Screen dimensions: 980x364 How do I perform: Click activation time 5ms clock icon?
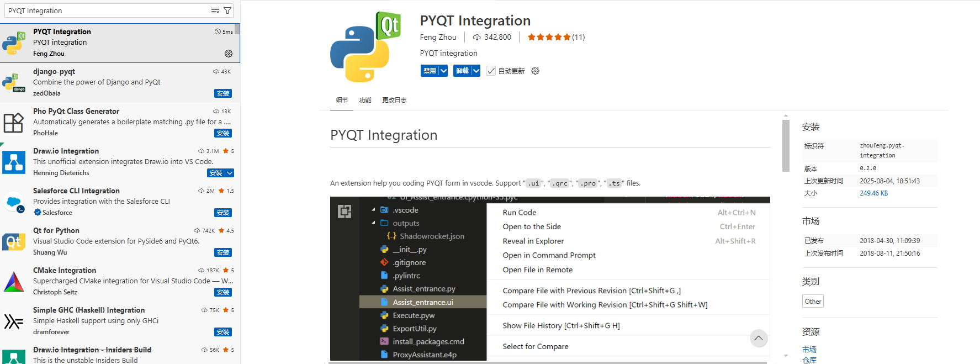point(218,31)
